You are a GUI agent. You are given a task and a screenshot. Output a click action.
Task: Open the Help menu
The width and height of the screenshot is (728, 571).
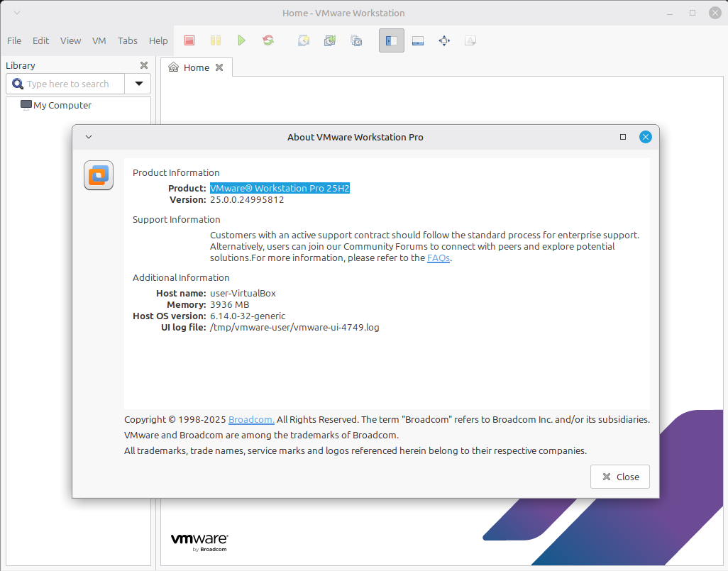coord(158,40)
